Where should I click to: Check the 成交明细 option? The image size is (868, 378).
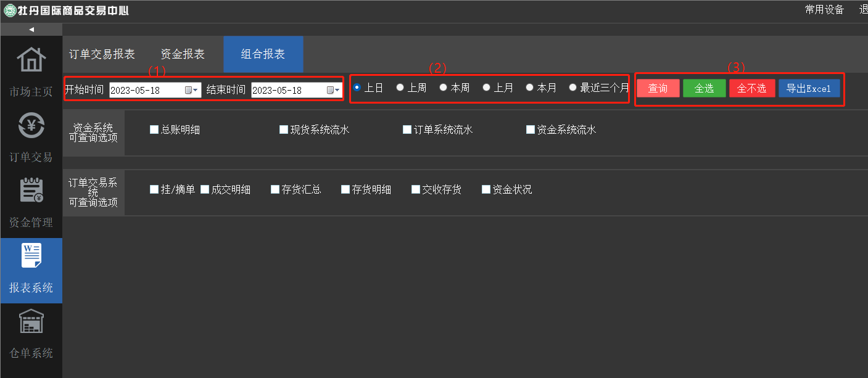pos(205,189)
